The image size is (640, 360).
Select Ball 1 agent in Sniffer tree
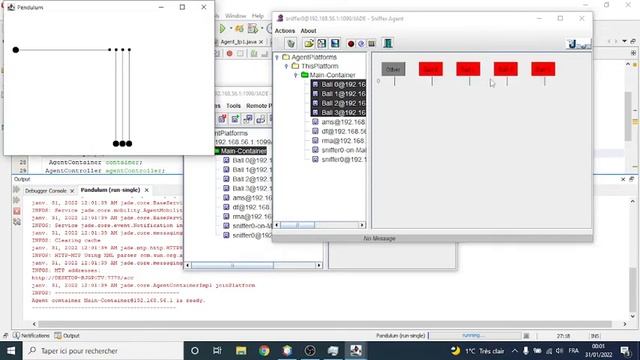click(339, 94)
